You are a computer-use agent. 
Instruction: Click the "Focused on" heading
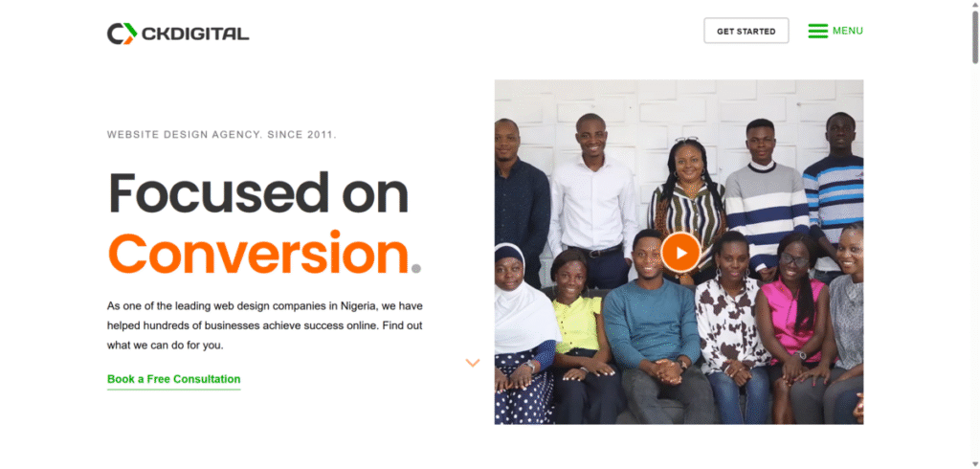click(257, 193)
